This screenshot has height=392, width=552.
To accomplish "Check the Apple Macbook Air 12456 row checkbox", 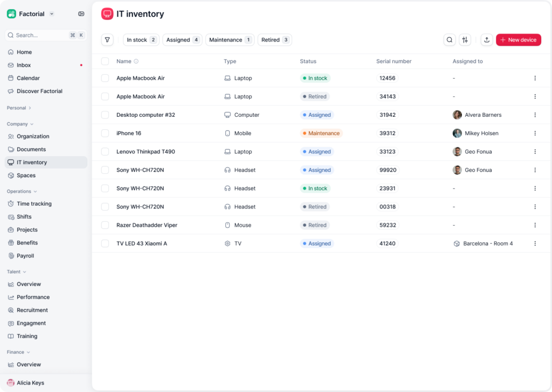I will click(x=105, y=78).
